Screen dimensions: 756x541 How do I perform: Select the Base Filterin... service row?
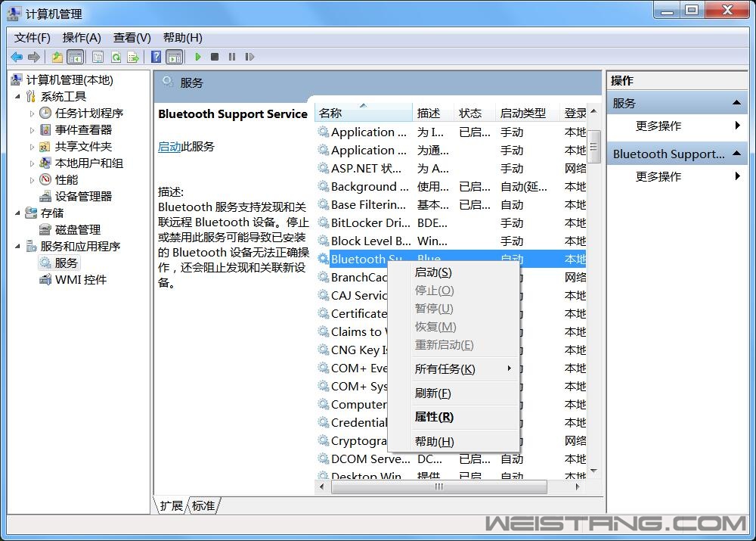point(451,205)
